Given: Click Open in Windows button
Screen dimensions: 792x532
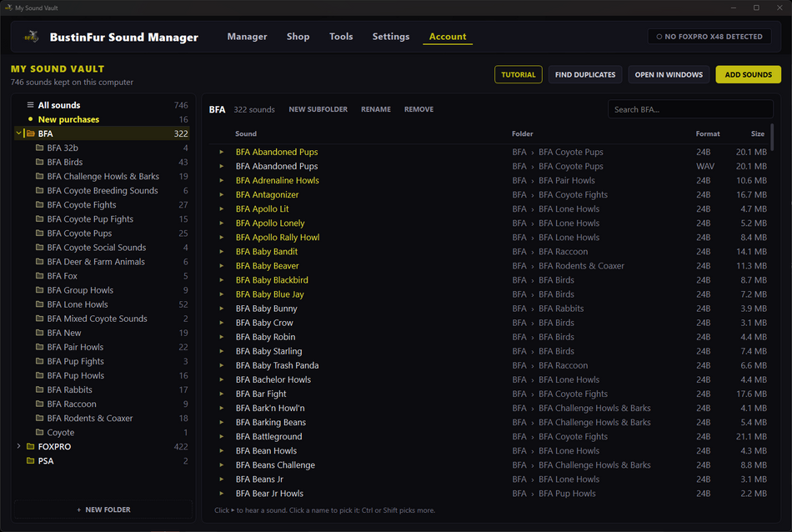Looking at the screenshot, I should tap(669, 75).
